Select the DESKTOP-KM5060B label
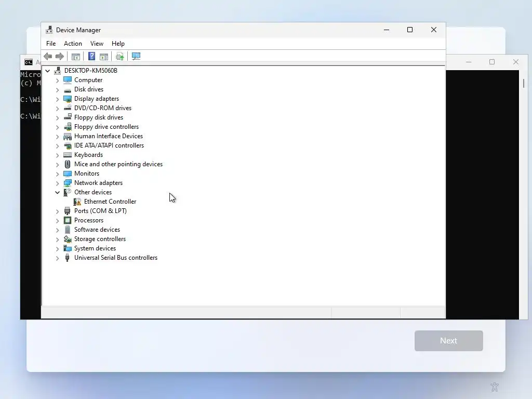Viewport: 532px width, 399px height. (90, 71)
